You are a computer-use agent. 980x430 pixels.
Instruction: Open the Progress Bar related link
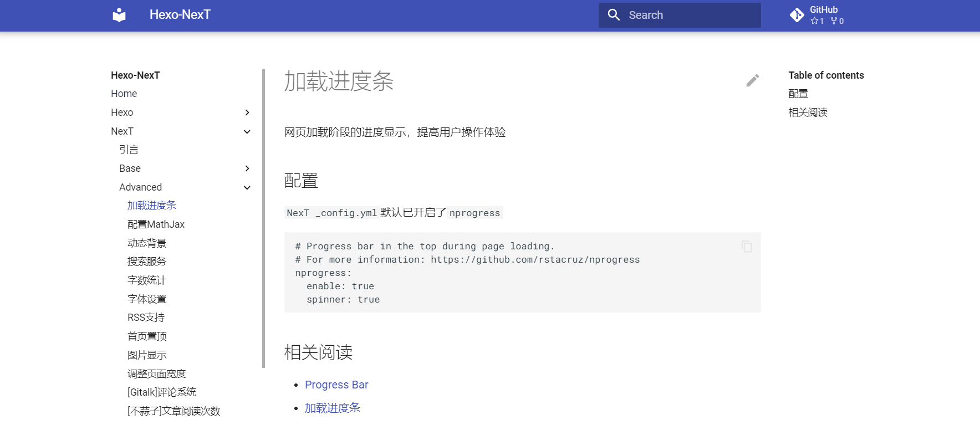pyautogui.click(x=336, y=385)
